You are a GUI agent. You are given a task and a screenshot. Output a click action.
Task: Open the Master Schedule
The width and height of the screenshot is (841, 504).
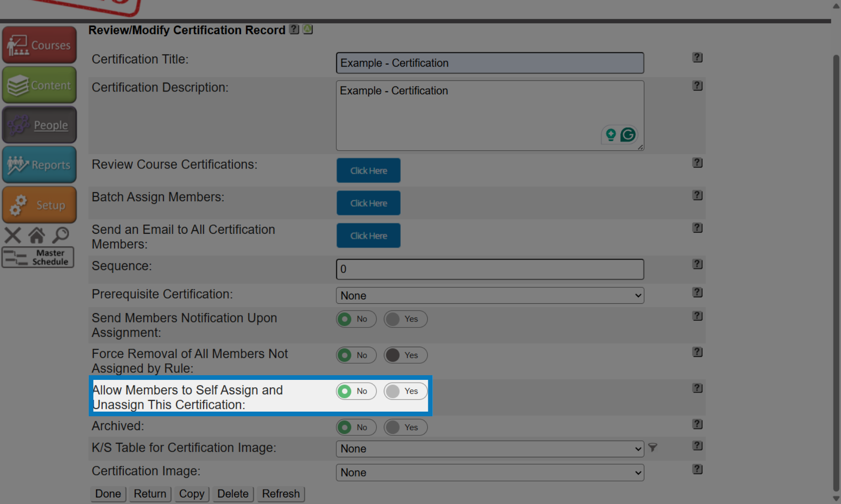(x=38, y=257)
